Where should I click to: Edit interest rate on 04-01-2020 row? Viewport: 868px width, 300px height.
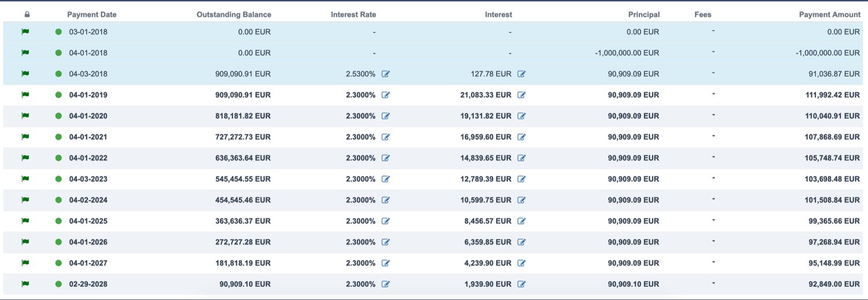point(386,116)
